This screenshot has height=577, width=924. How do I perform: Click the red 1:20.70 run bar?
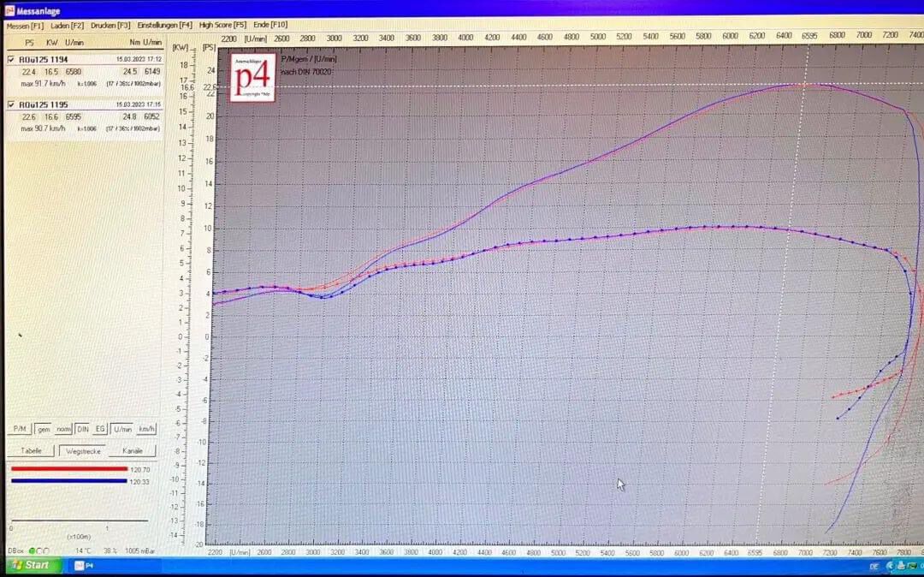coord(68,469)
